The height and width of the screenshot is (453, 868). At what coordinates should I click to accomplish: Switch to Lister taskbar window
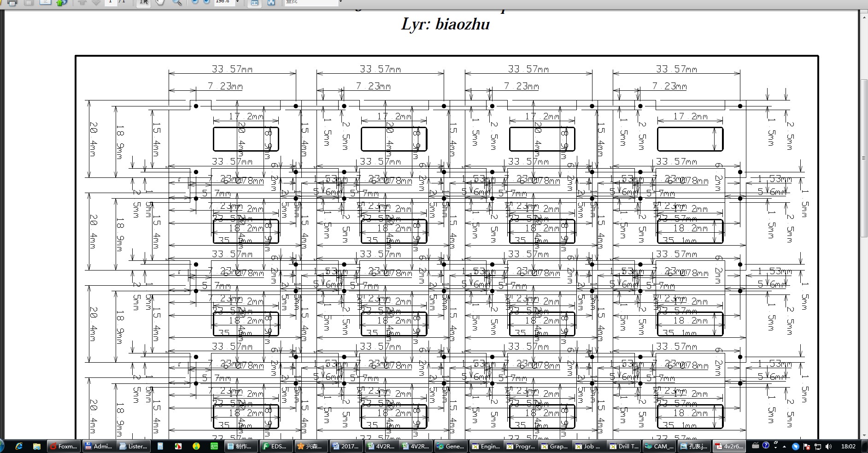coord(134,446)
